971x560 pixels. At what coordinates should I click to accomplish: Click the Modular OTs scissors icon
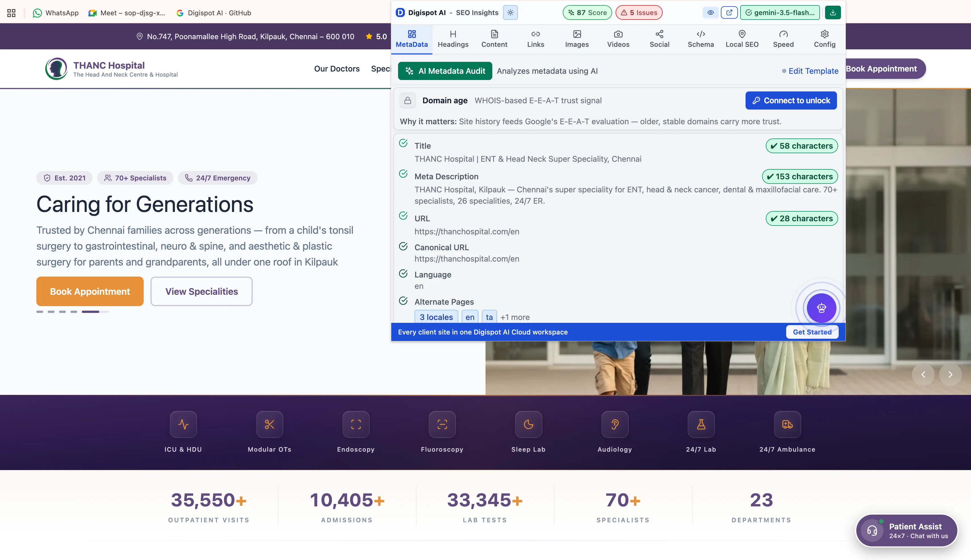coord(269,425)
